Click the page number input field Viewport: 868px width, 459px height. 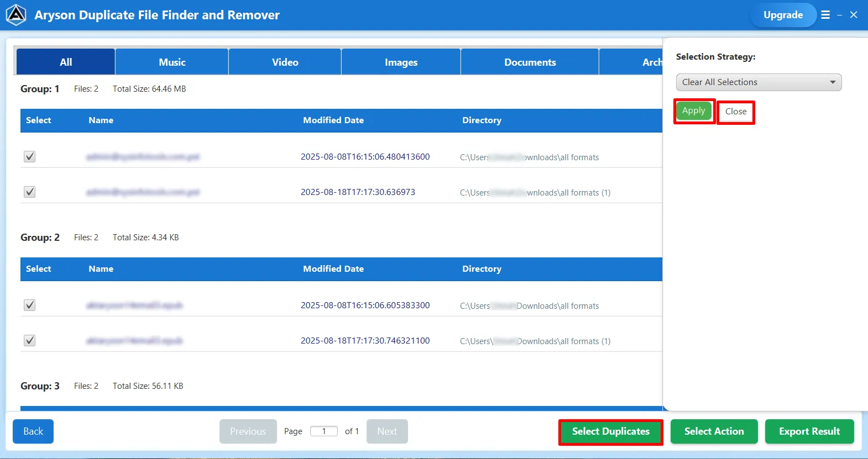point(324,431)
